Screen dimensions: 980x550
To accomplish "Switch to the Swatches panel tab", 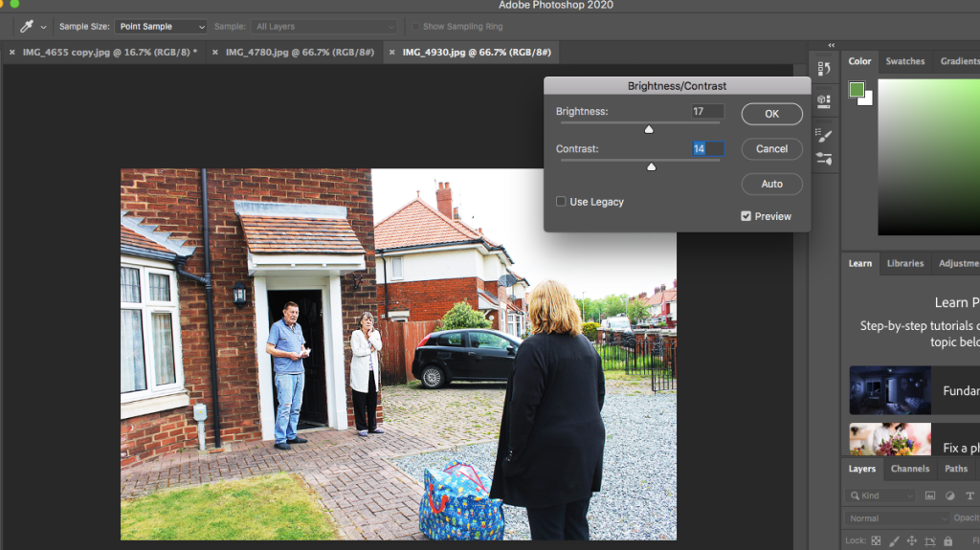I will pyautogui.click(x=904, y=61).
